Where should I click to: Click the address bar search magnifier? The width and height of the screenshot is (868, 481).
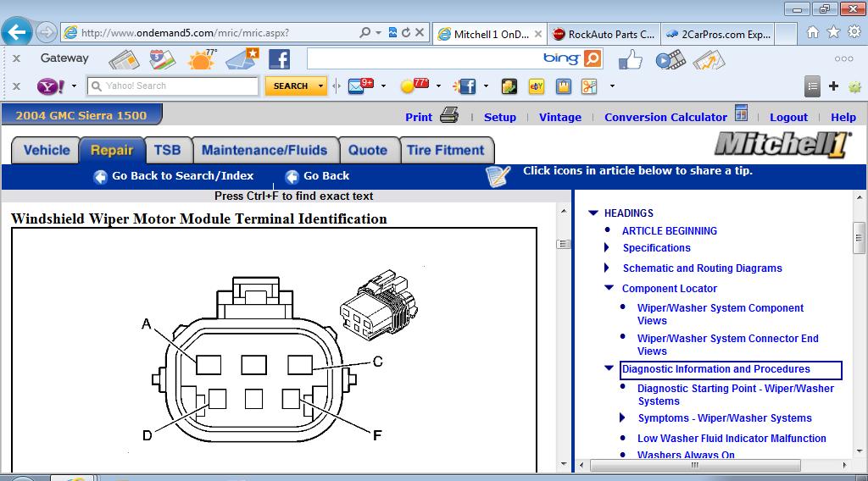point(364,33)
